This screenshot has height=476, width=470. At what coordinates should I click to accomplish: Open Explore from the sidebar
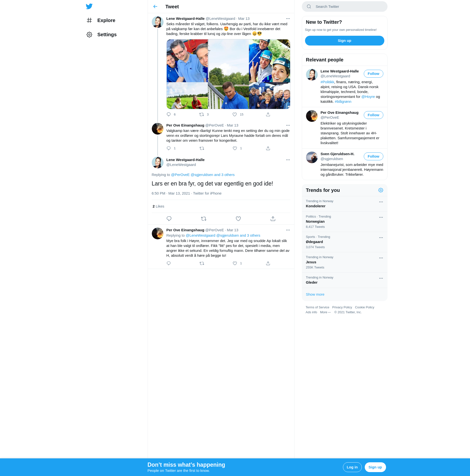click(x=101, y=21)
